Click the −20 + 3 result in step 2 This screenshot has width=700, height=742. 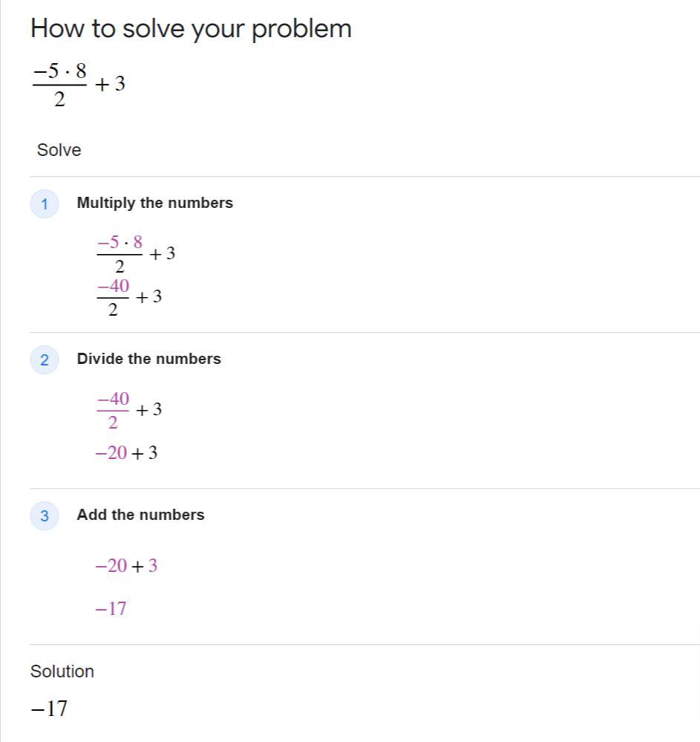pyautogui.click(x=126, y=453)
